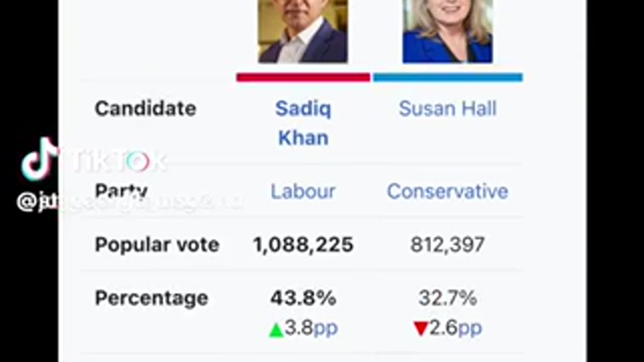Image resolution: width=644 pixels, height=362 pixels.
Task: Click the 1,088,225 popular vote figure
Action: click(303, 245)
